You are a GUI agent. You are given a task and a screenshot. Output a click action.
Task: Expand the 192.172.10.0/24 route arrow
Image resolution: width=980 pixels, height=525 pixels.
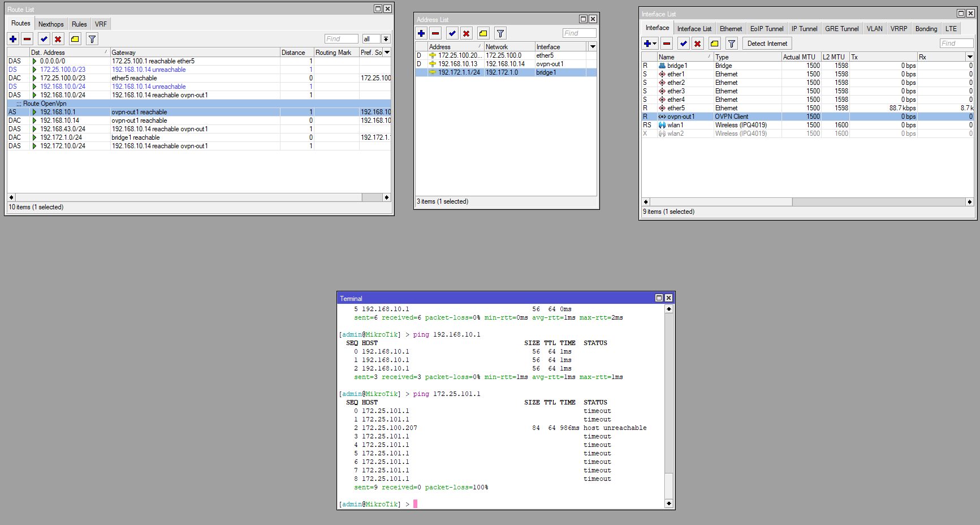pos(34,146)
